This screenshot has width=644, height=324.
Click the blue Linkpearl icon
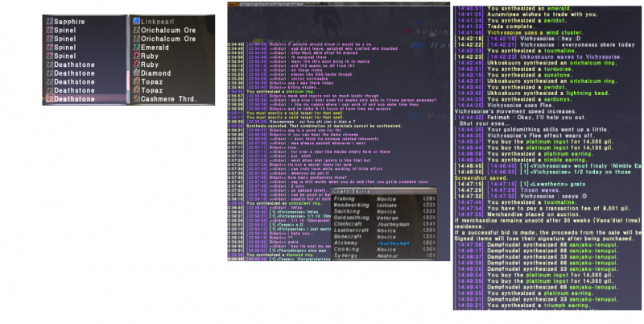pyautogui.click(x=136, y=22)
